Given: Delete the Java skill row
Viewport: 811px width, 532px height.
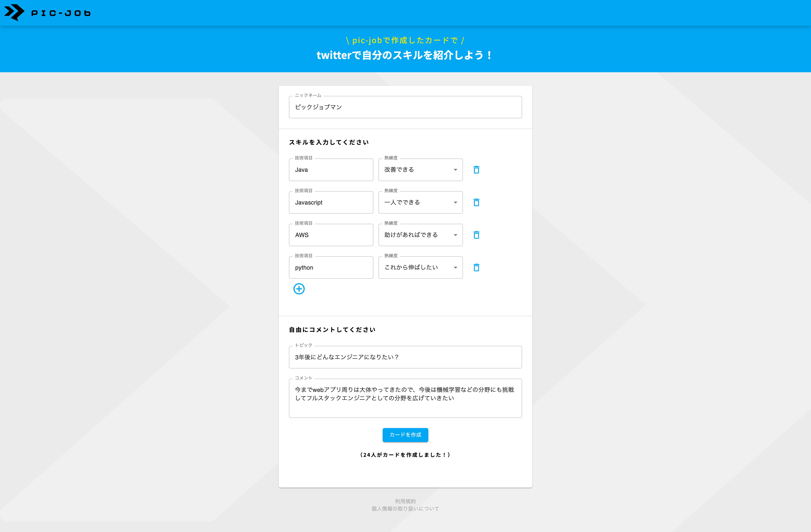Looking at the screenshot, I should tap(476, 169).
